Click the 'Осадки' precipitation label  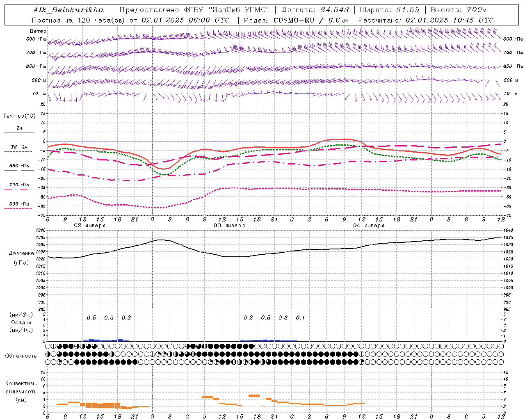click(x=21, y=322)
